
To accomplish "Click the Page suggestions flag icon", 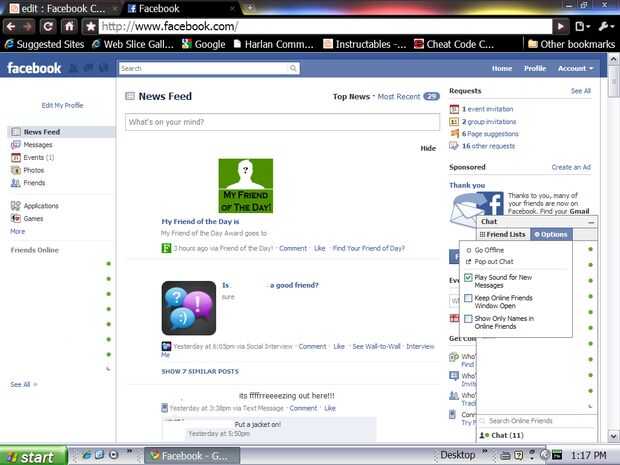I will click(454, 134).
